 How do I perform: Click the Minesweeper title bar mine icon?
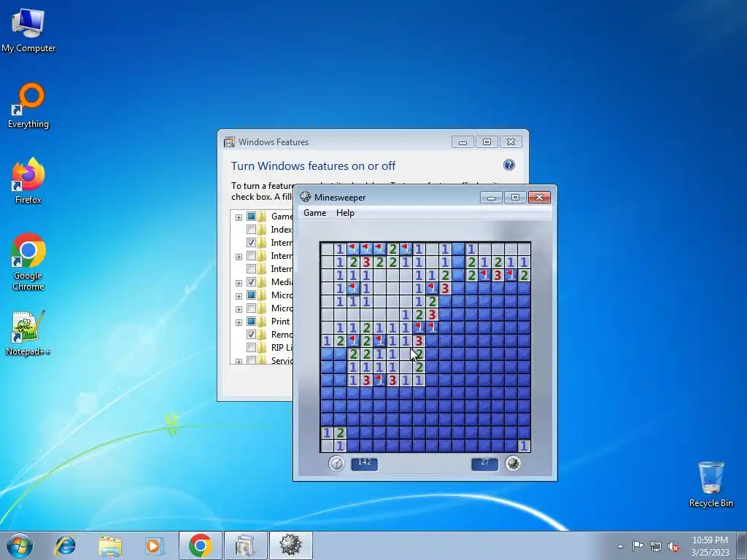click(x=306, y=197)
